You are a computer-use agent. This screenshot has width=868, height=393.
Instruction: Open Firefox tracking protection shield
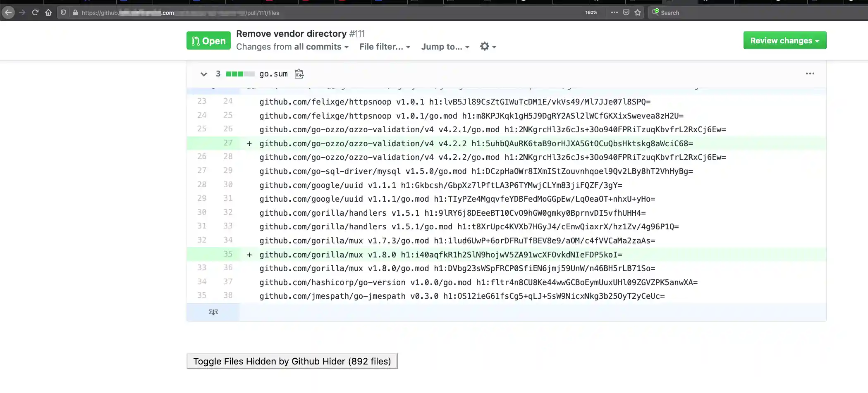(x=62, y=12)
